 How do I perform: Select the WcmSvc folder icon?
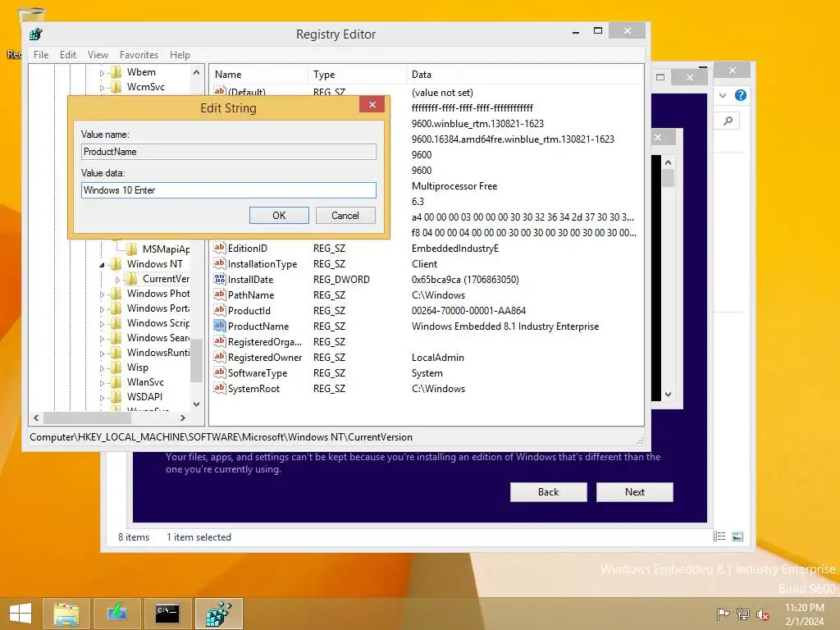click(x=116, y=87)
